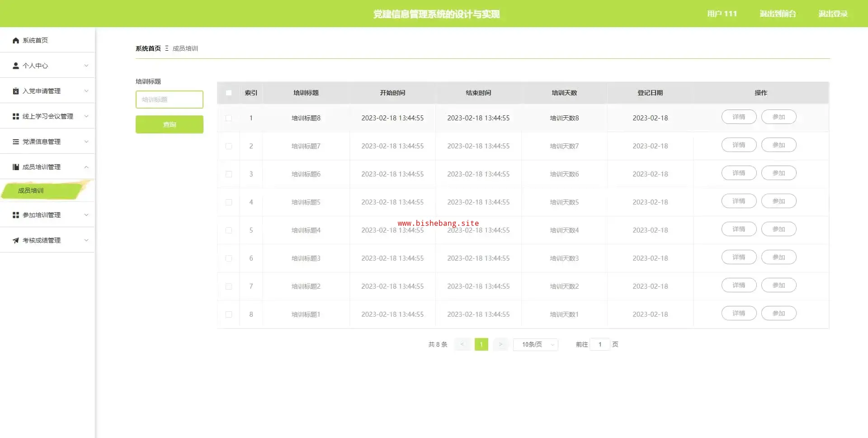868x438 pixels.
Task: Check the row for 培训标题5
Action: tap(229, 202)
